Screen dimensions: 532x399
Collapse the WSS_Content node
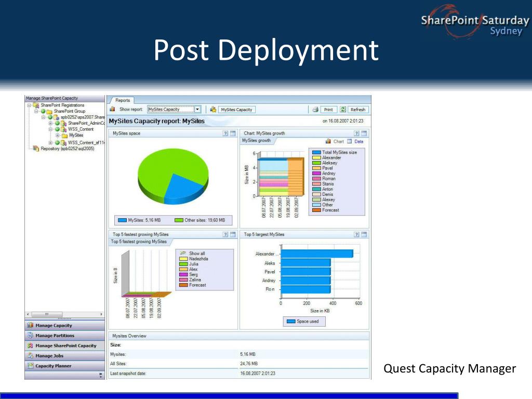click(50, 129)
